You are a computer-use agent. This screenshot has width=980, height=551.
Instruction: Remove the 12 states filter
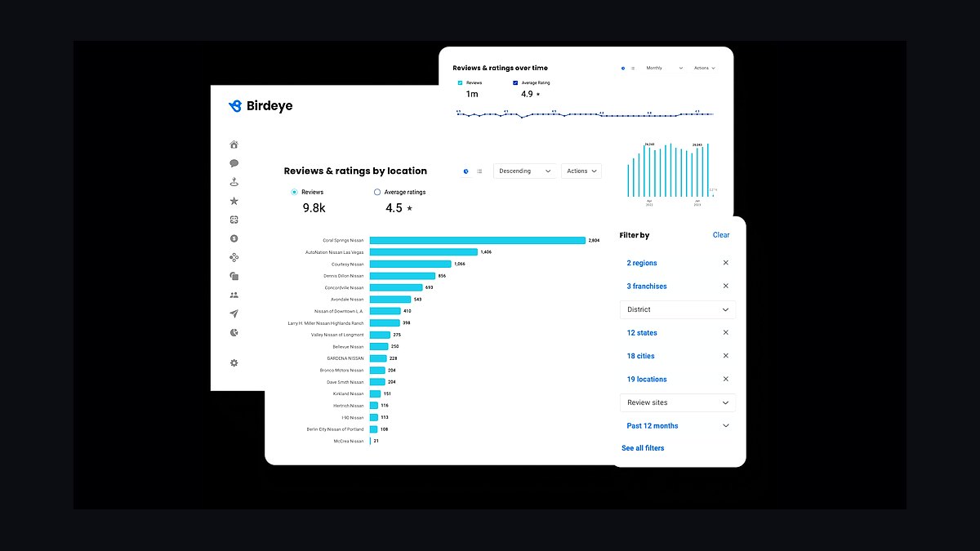tap(725, 332)
